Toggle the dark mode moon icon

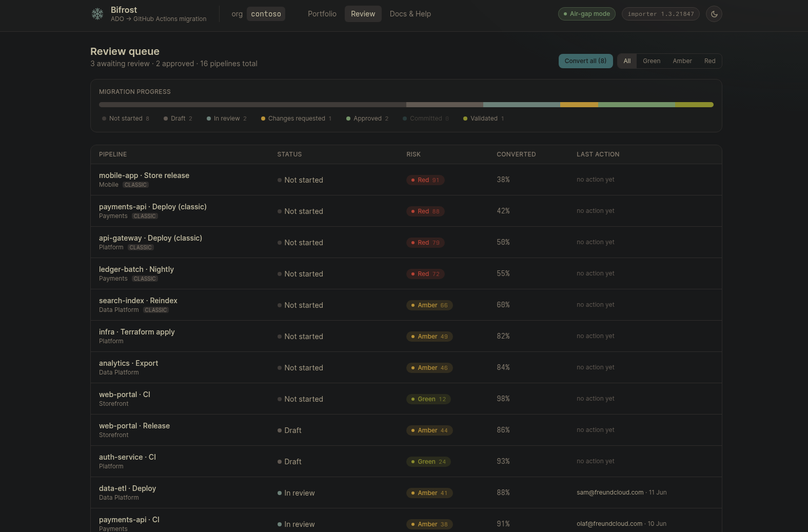tap(714, 14)
